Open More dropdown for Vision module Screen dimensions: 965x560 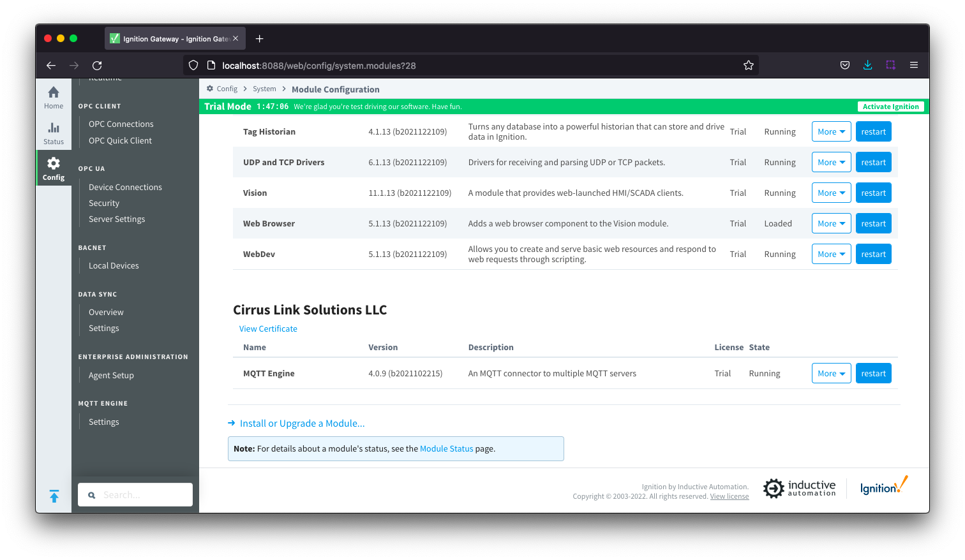coord(832,193)
